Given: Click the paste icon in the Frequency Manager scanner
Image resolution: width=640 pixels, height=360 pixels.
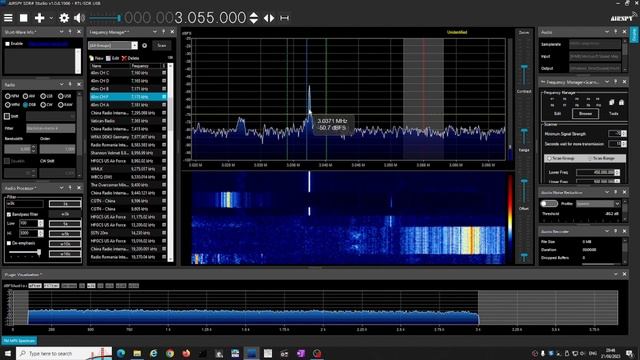Looking at the screenshot, I should point(621,102).
